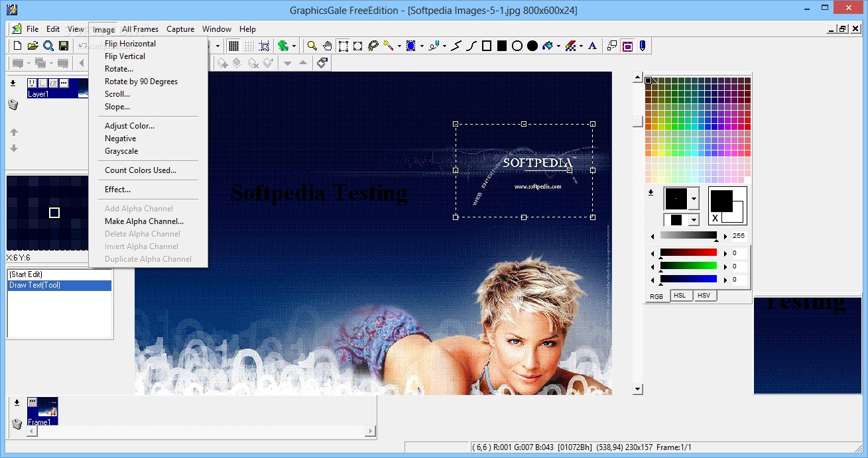The image size is (868, 458).
Task: Toggle the grid display button
Action: [x=233, y=46]
